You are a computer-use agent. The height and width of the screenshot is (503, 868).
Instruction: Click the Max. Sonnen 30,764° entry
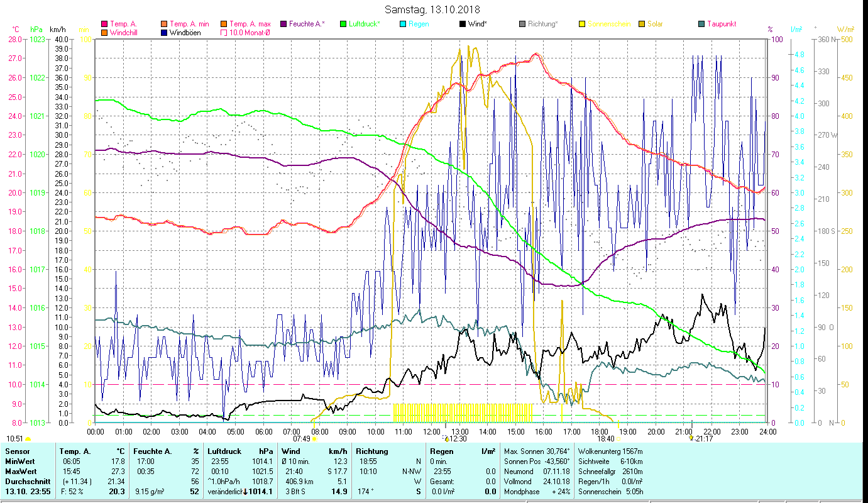click(x=538, y=451)
